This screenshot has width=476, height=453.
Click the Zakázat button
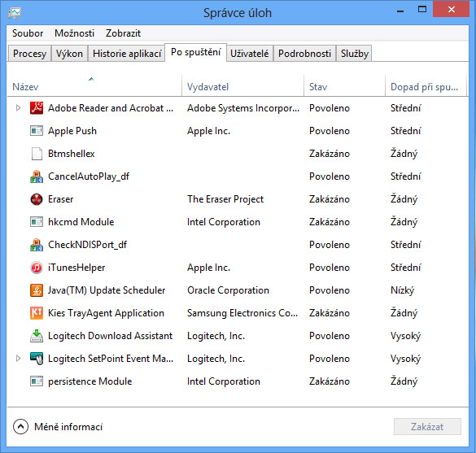pyautogui.click(x=427, y=427)
